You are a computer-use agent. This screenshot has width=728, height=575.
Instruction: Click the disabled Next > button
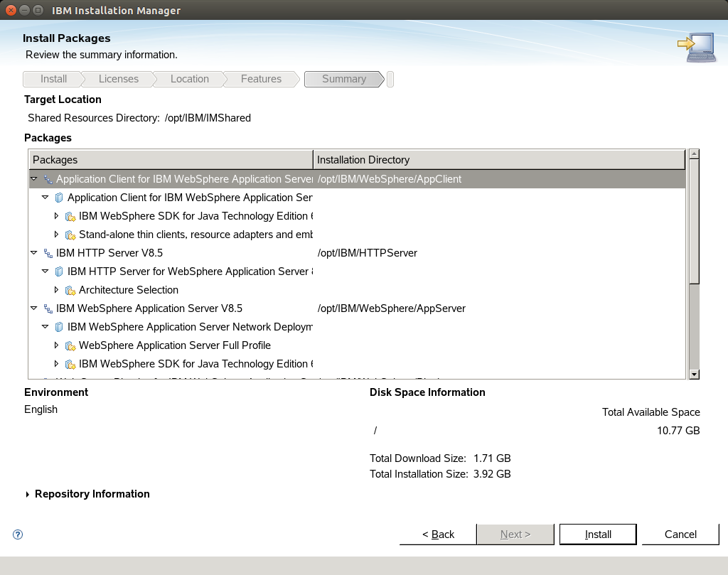click(x=515, y=534)
